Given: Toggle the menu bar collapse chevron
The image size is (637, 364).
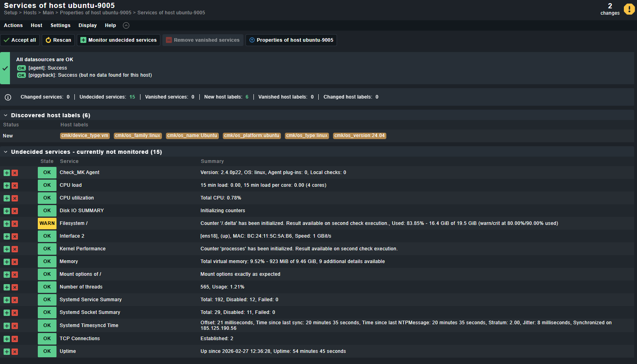Looking at the screenshot, I should [126, 25].
